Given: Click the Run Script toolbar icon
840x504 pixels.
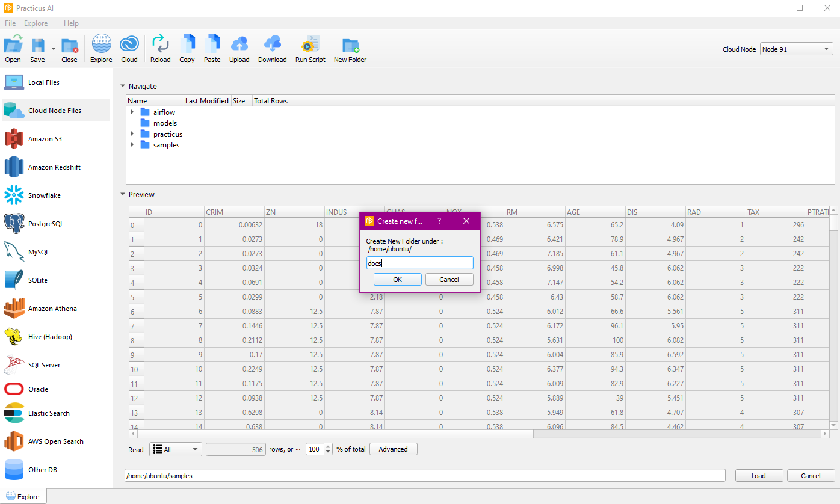Looking at the screenshot, I should 310,49.
